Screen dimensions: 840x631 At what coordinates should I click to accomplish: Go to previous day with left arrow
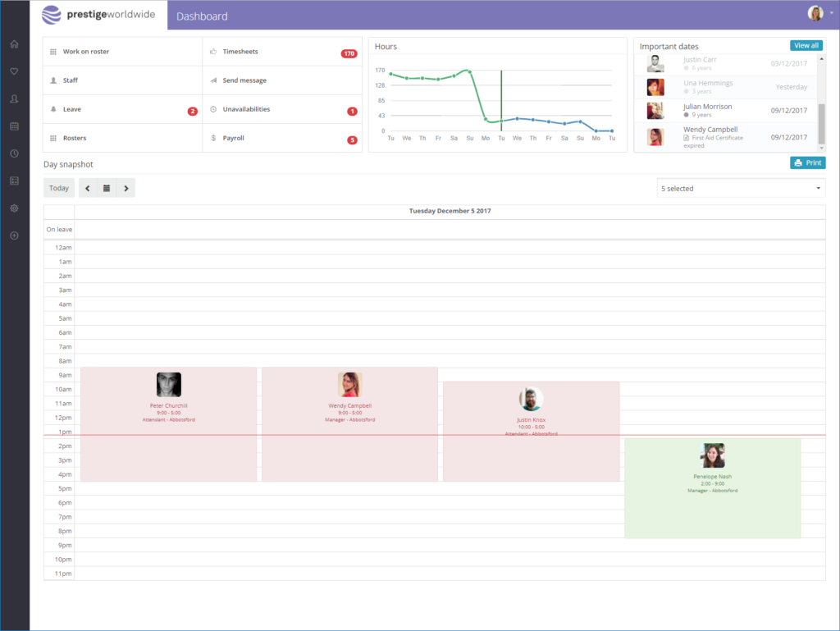[88, 188]
